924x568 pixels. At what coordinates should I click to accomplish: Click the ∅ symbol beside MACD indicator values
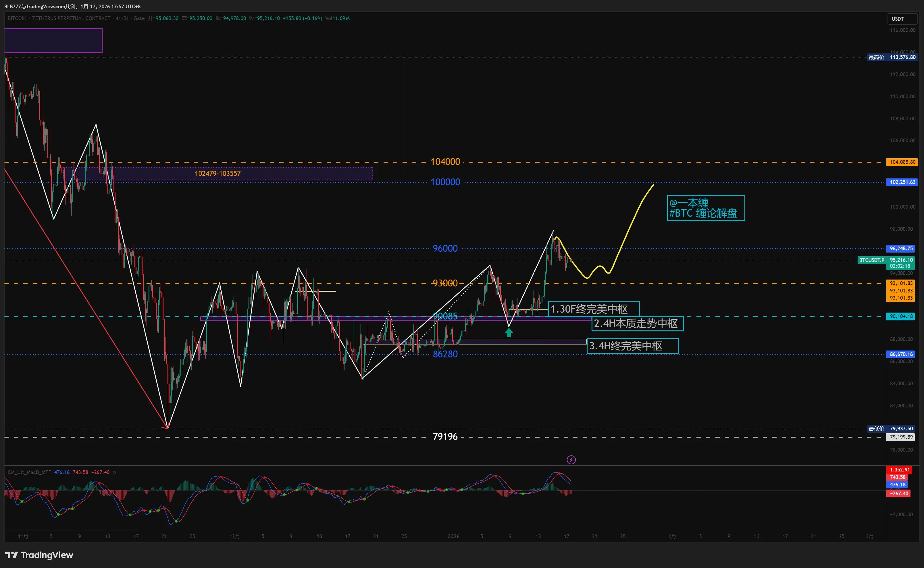click(x=114, y=472)
